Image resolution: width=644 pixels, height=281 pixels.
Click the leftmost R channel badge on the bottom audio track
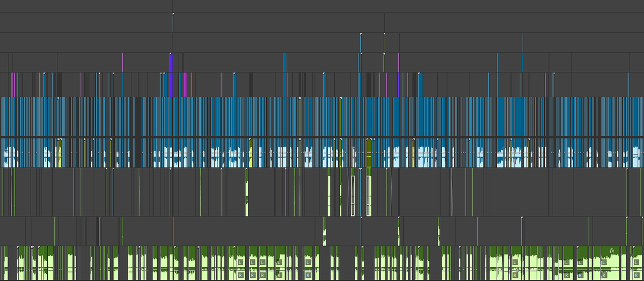point(240,275)
